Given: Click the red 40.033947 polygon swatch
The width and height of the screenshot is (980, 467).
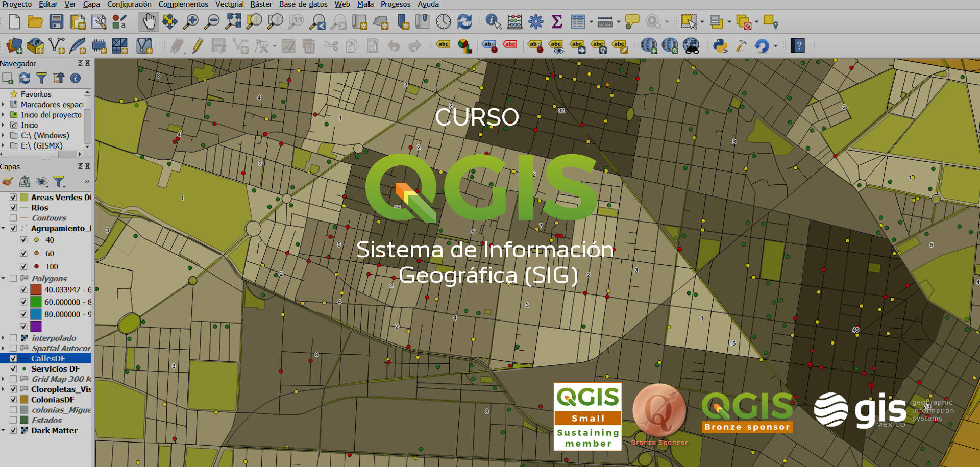Looking at the screenshot, I should [x=36, y=289].
